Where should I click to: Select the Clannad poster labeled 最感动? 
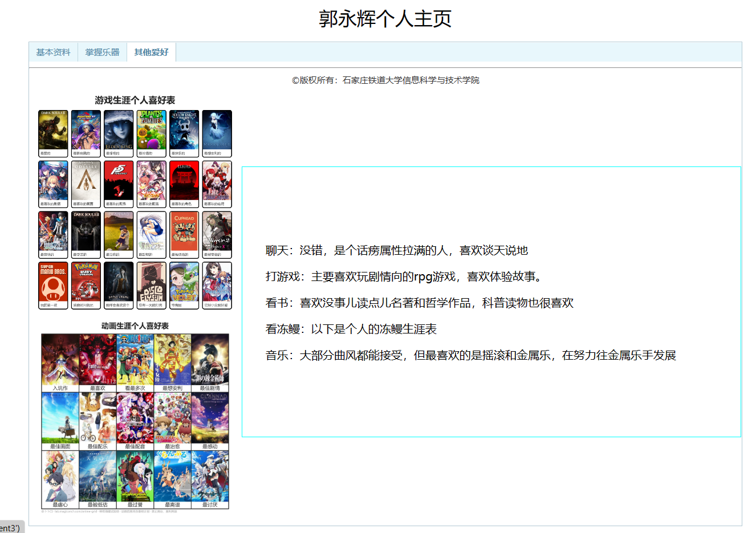[210, 418]
